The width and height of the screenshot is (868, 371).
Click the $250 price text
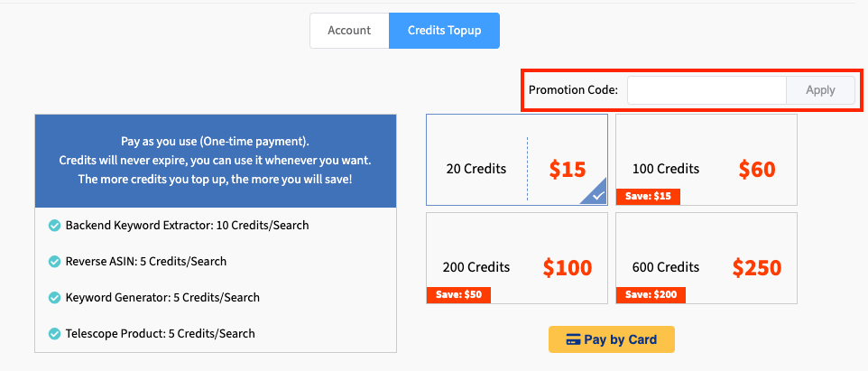756,268
